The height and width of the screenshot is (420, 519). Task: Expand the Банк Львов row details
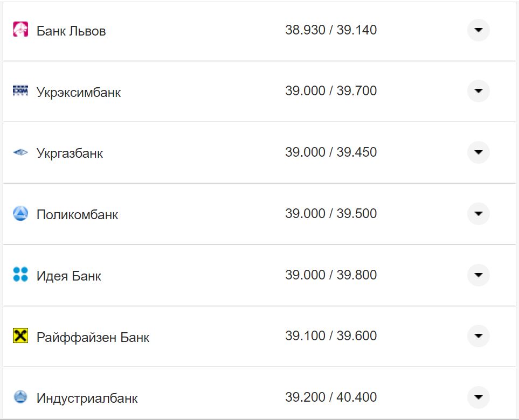[478, 30]
